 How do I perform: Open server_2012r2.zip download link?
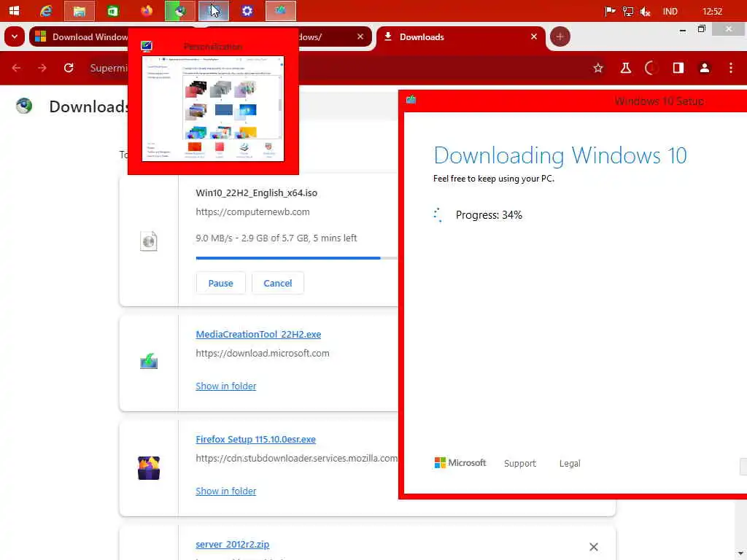click(x=233, y=544)
